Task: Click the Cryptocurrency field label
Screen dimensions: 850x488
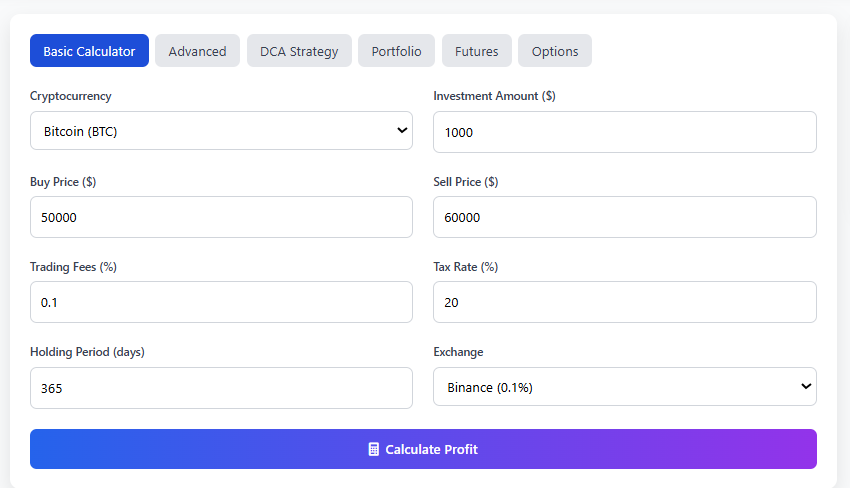Action: tap(71, 96)
